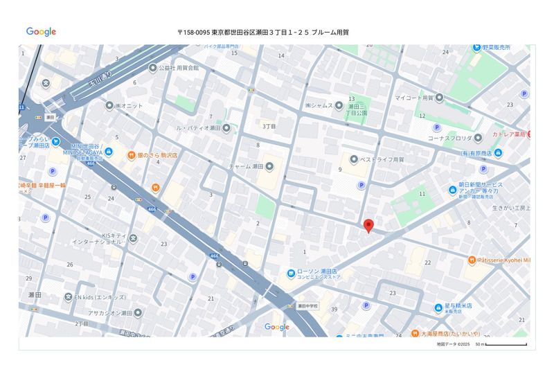This screenshot has height=392, width=554.
Task: Click the 2丁目 district label
Action: (82, 323)
